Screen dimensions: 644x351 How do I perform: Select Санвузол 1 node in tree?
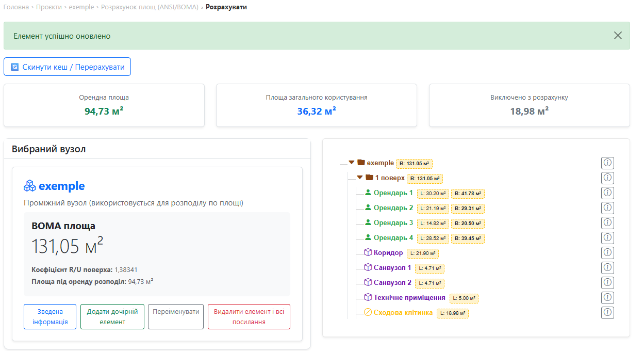[392, 268]
